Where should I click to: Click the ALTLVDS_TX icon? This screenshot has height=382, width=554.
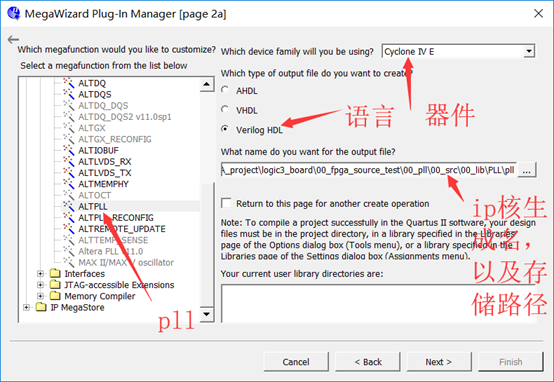pos(69,173)
